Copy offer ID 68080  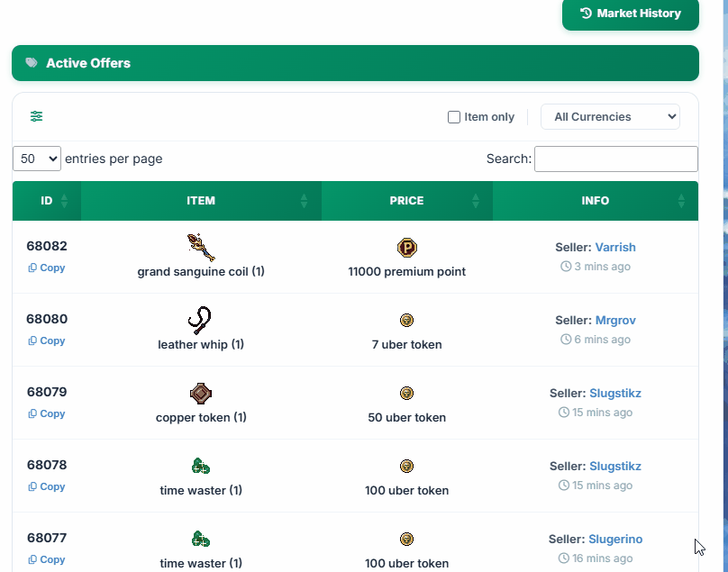coord(47,340)
